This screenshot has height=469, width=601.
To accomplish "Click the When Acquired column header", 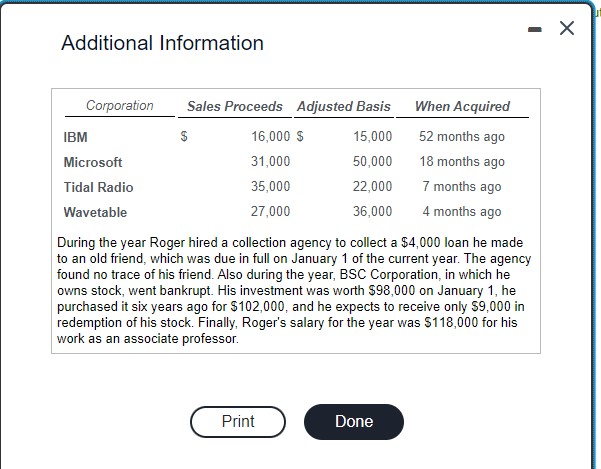I will pyautogui.click(x=462, y=106).
